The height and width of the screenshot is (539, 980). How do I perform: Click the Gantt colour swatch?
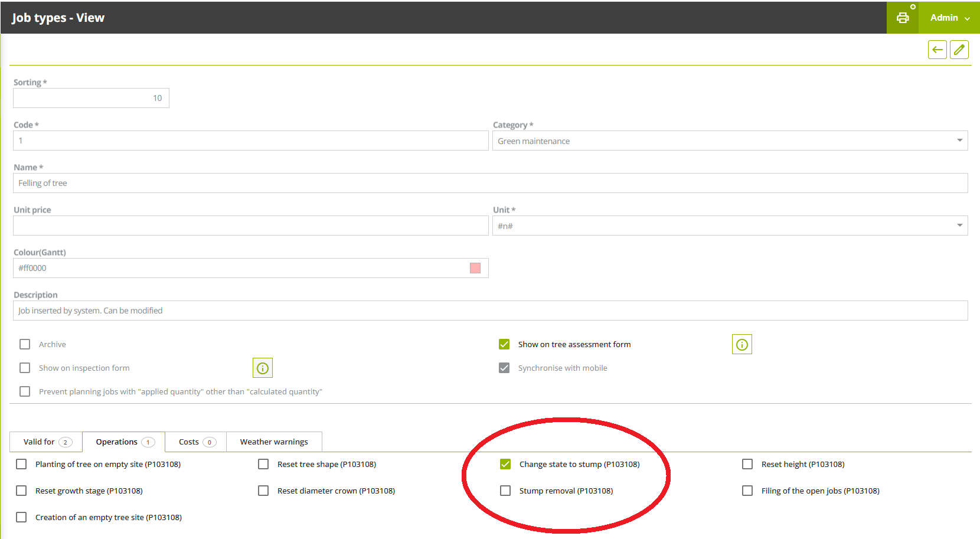[x=475, y=268]
